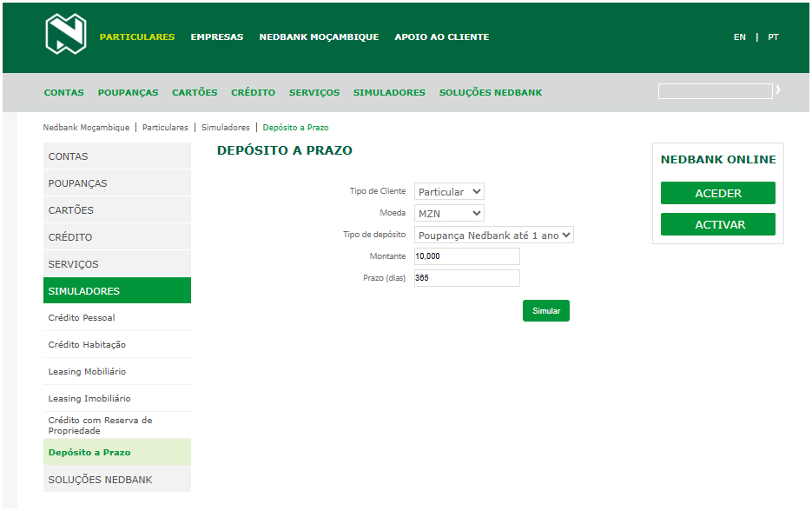Open the Tipo de Cliente dropdown
This screenshot has height=511, width=812.
(449, 192)
